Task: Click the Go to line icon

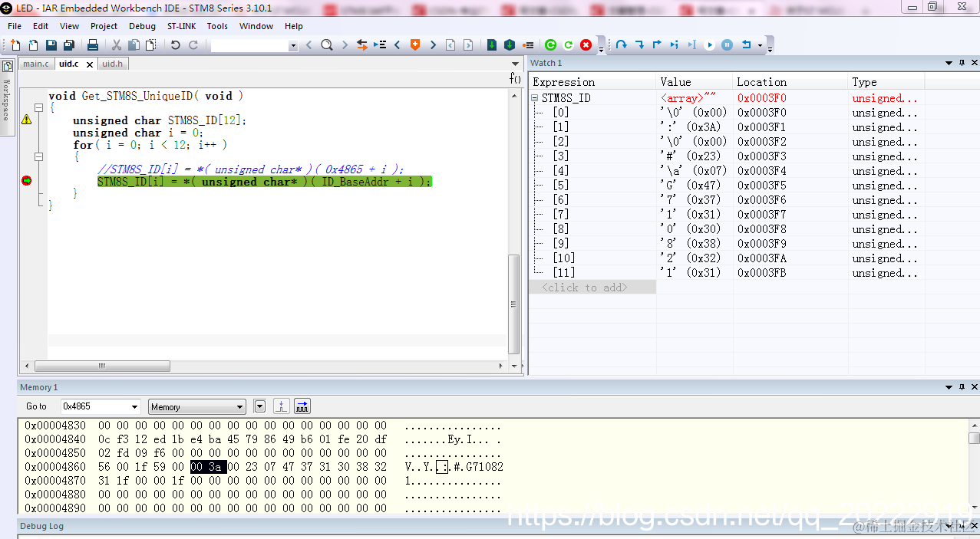Action: pyautogui.click(x=380, y=45)
